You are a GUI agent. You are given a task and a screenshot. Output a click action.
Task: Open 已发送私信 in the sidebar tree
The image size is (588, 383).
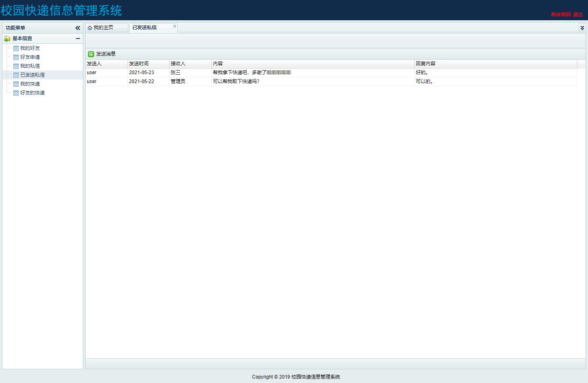coord(32,75)
